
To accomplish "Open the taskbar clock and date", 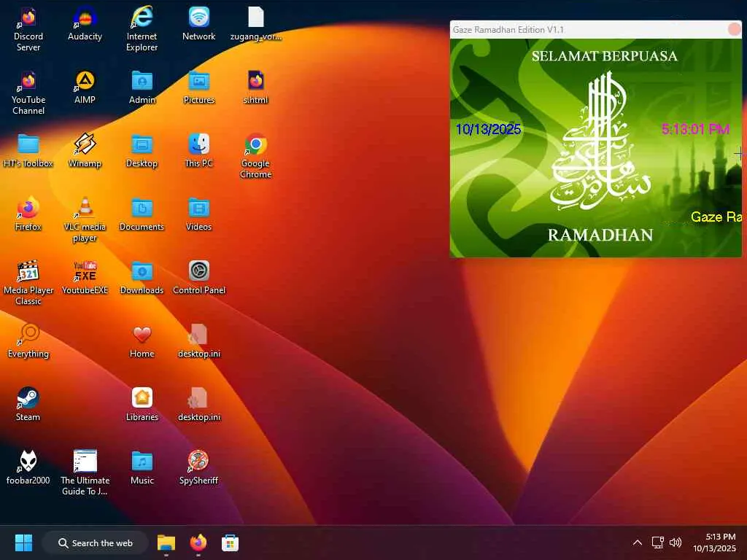I will [x=714, y=542].
